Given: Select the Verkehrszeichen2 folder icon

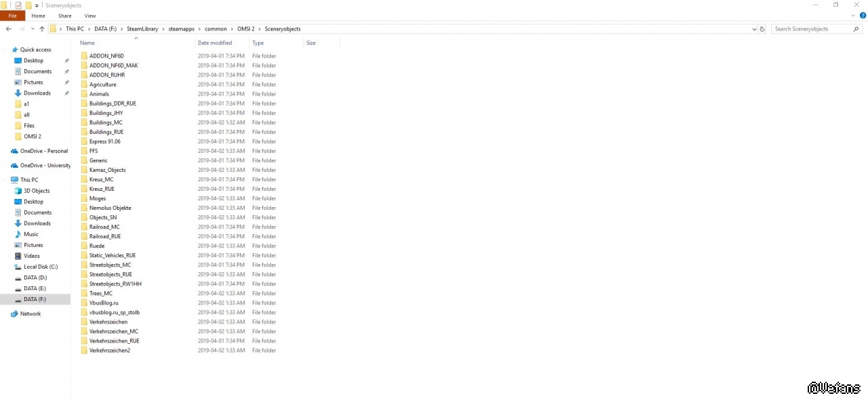Looking at the screenshot, I should 84,350.
